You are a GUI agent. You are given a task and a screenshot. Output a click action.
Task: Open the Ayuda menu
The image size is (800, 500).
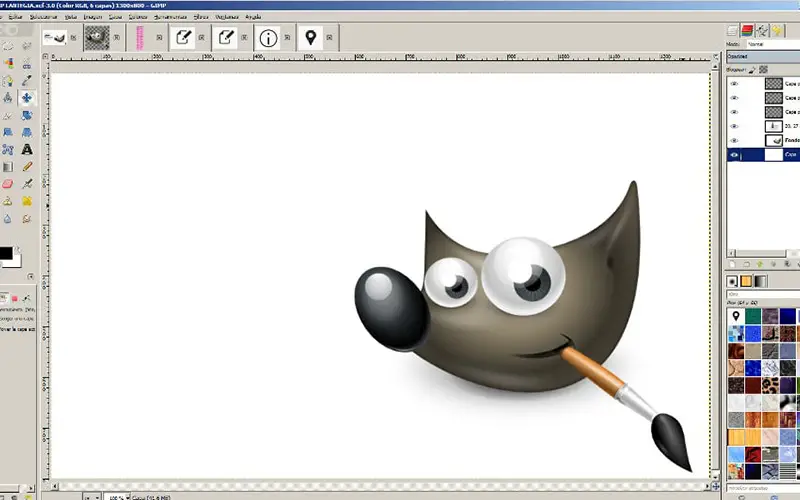[253, 17]
